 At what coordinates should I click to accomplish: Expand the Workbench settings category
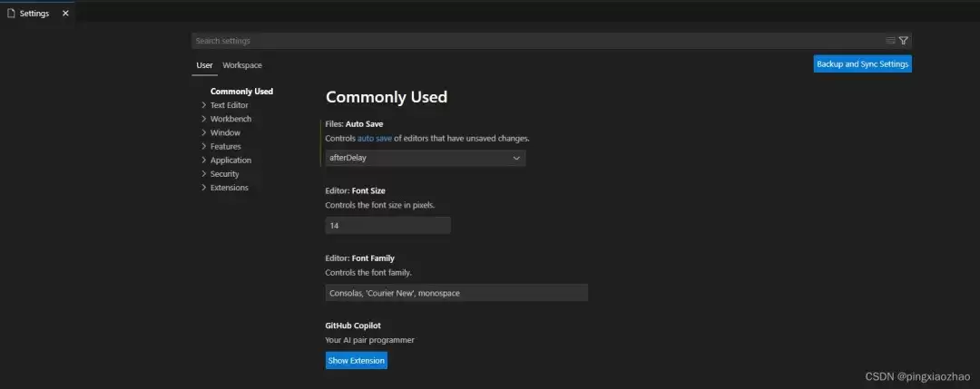click(x=203, y=119)
